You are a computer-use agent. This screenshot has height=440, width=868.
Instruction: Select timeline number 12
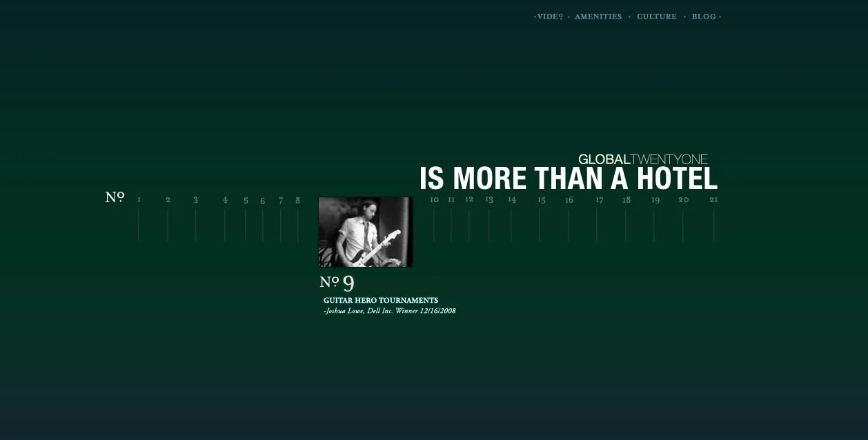[469, 199]
